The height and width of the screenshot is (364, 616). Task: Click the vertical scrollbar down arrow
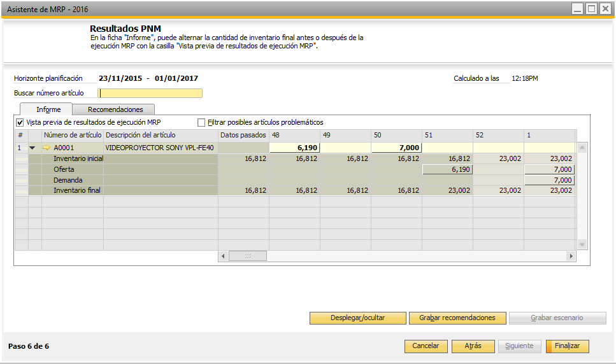(x=582, y=244)
